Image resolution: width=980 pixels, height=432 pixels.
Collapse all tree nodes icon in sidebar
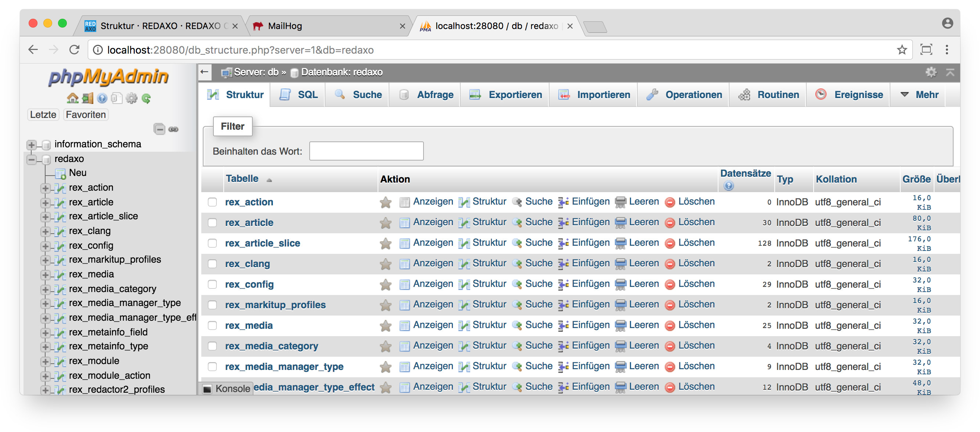(159, 129)
